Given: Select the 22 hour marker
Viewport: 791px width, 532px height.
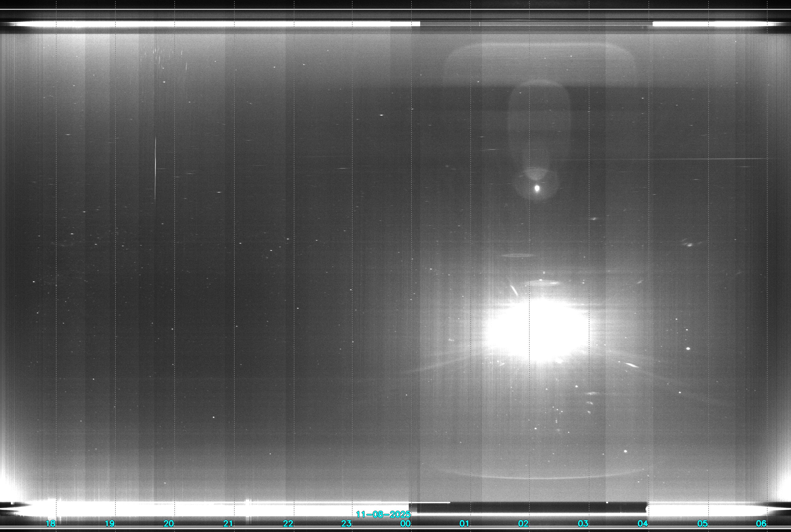Looking at the screenshot, I should coord(288,523).
